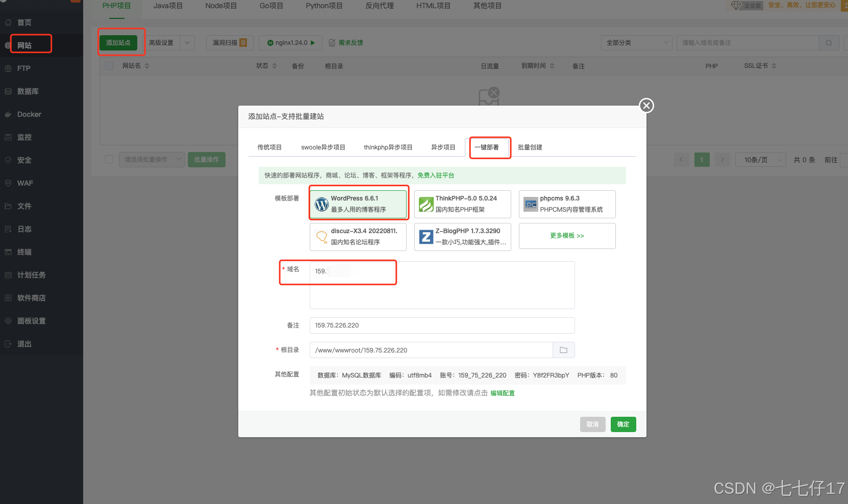Sort by 网站名 column arrows
Image resolution: width=848 pixels, height=504 pixels.
147,66
